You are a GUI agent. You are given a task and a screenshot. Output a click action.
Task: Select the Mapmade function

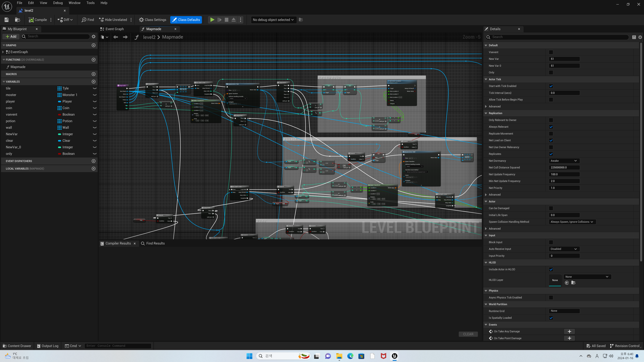[x=18, y=67]
